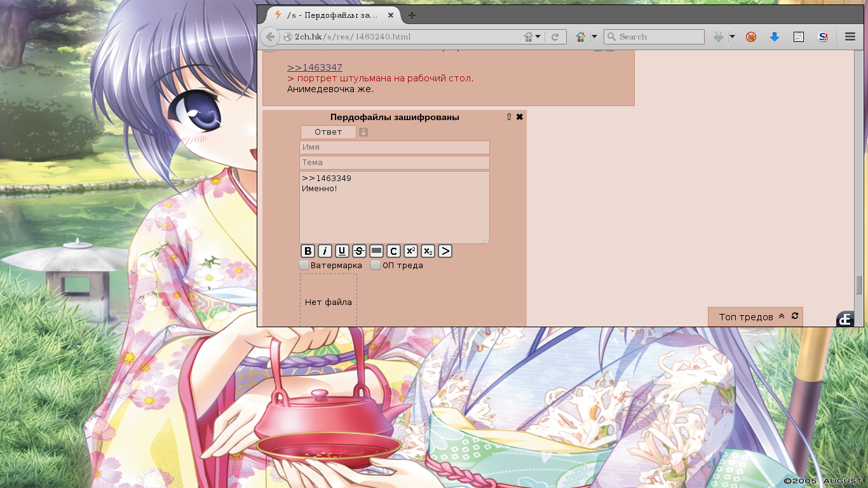Pin the reply form with up-arrow icon
The width and height of the screenshot is (868, 488).
click(509, 117)
